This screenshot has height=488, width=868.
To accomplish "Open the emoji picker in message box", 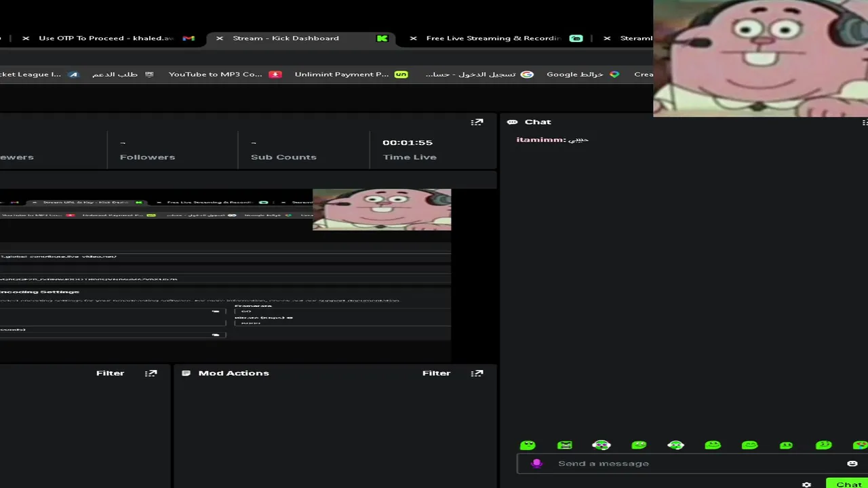I will pyautogui.click(x=852, y=464).
